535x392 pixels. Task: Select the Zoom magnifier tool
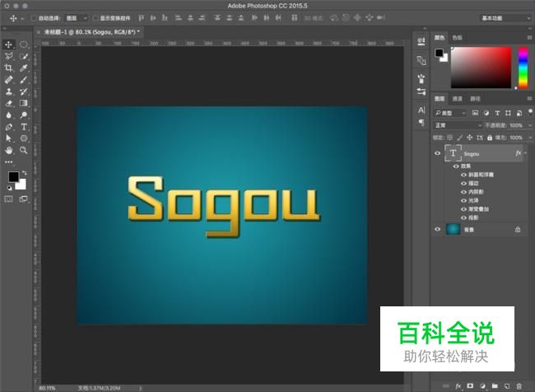(x=24, y=150)
